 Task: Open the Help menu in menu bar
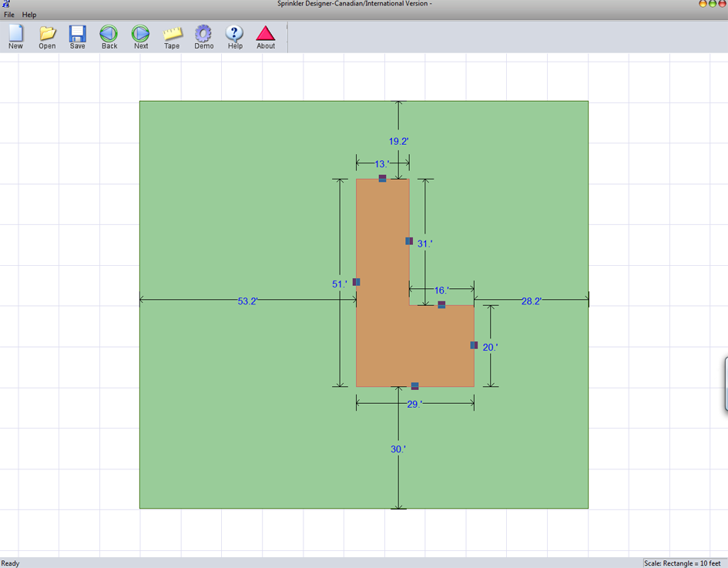pos(29,15)
